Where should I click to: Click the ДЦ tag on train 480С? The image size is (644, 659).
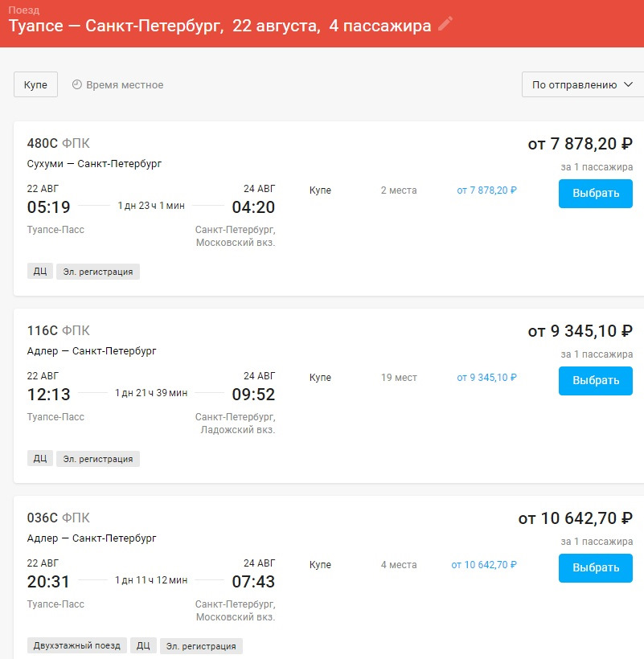coord(40,272)
